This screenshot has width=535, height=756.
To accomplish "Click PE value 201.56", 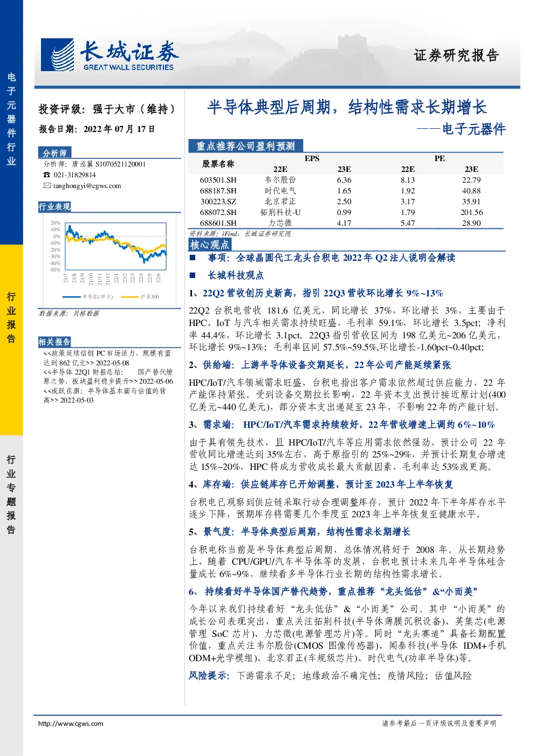I will point(471,212).
